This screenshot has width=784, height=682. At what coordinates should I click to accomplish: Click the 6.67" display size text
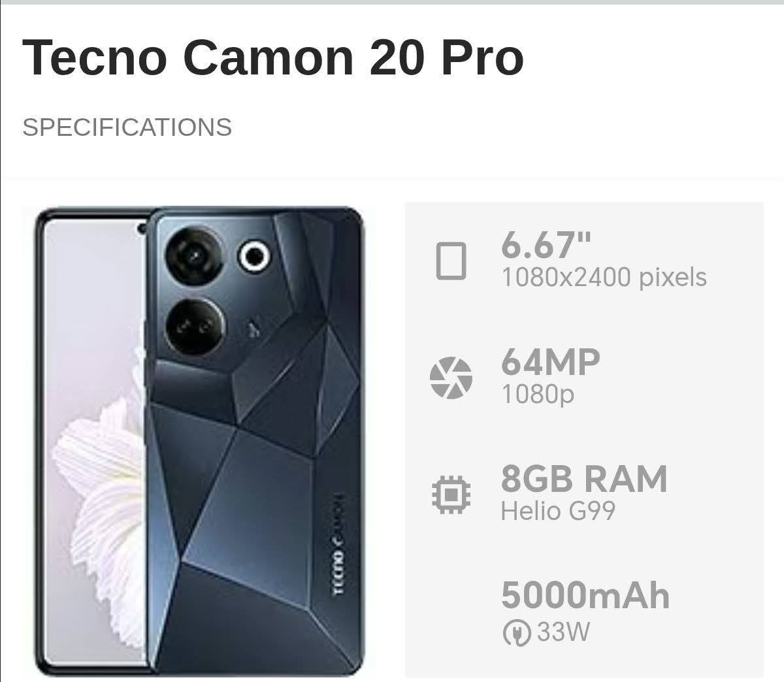(x=547, y=245)
